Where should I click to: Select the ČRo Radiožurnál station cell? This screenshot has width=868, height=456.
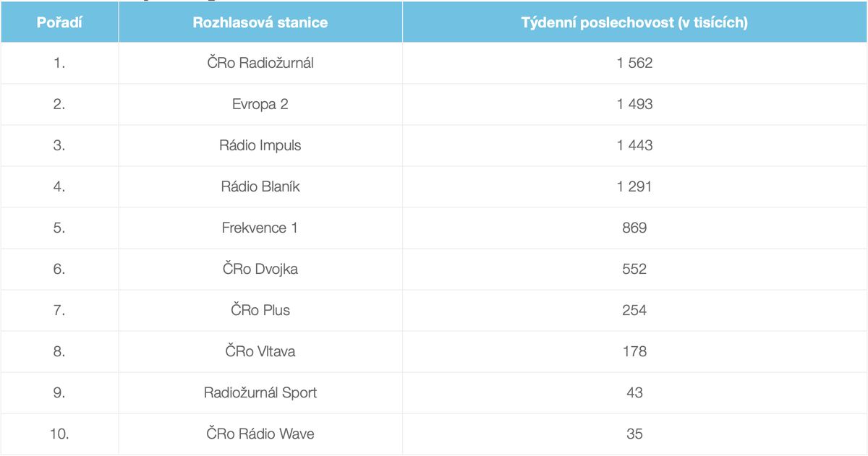(260, 63)
